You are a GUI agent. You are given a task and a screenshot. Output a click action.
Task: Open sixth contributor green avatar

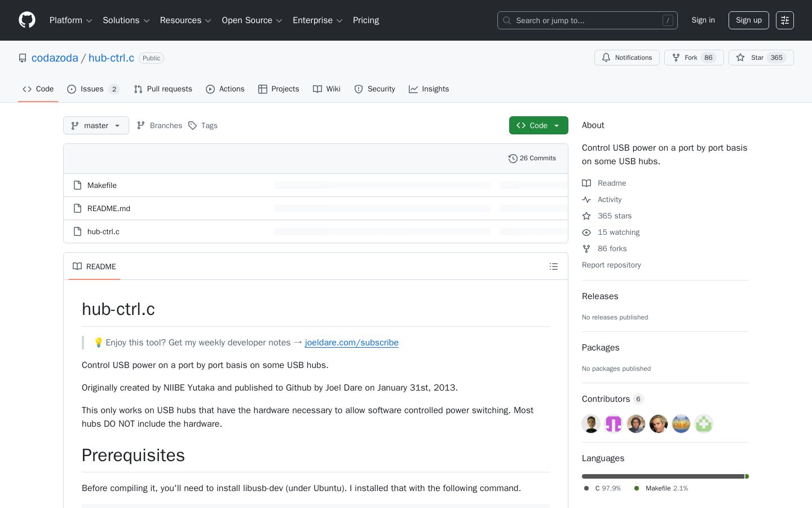pos(704,424)
